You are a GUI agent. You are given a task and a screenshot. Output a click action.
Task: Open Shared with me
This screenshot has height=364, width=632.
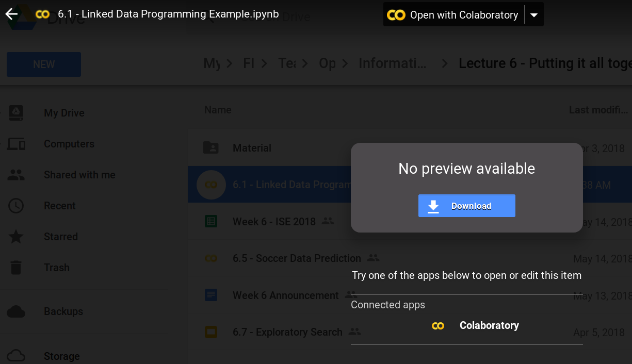tap(79, 175)
